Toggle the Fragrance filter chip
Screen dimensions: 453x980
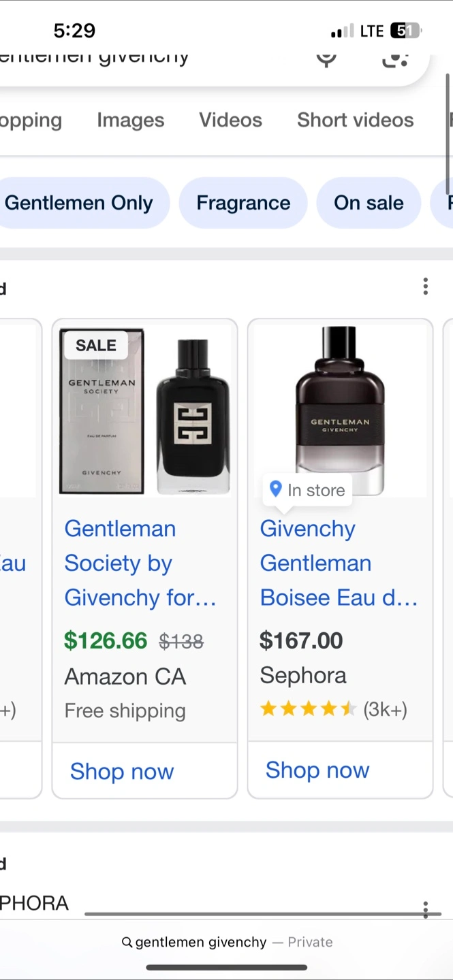(x=243, y=203)
